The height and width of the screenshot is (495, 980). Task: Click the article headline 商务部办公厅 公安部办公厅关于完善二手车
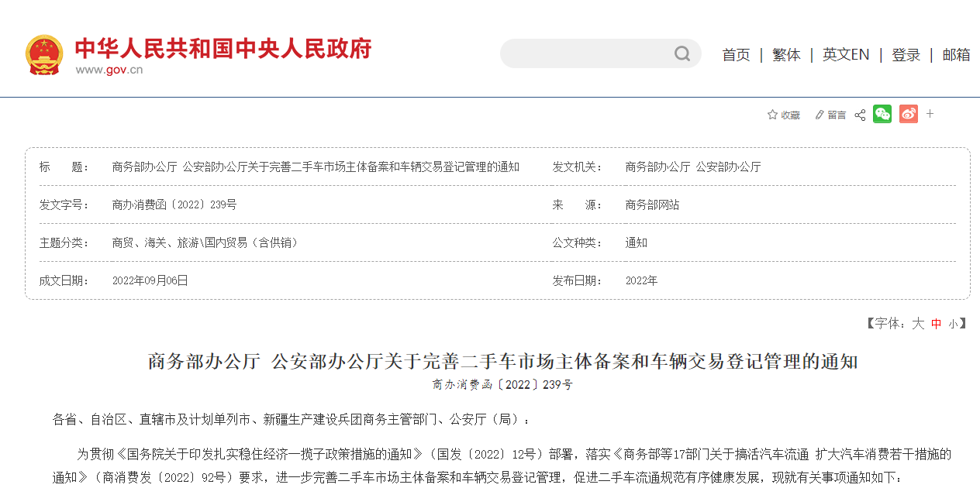click(x=502, y=362)
